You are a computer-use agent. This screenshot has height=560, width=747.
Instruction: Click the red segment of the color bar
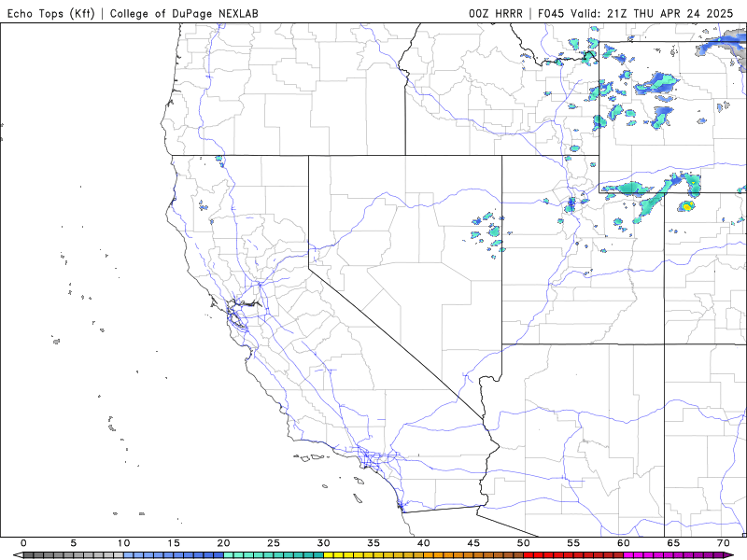tap(573, 555)
